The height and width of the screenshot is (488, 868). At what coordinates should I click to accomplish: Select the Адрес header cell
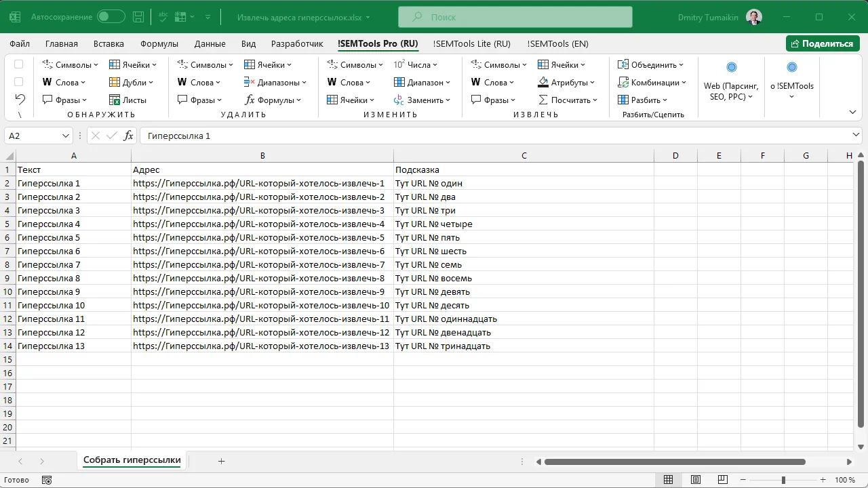tap(262, 169)
